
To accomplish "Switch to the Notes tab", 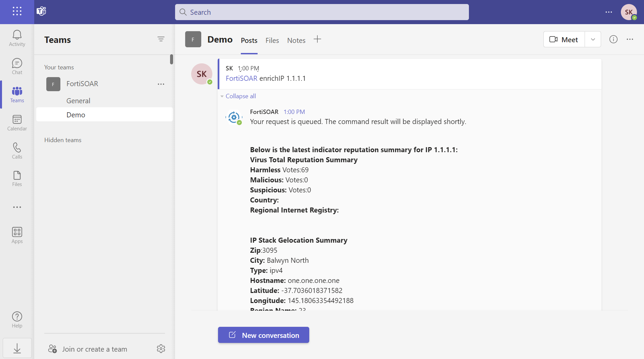I will point(296,40).
